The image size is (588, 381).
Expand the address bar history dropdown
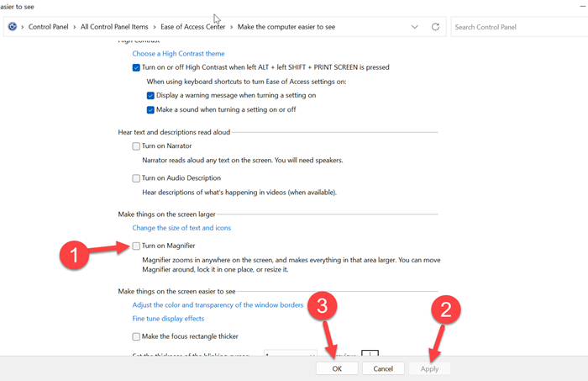[x=414, y=27]
